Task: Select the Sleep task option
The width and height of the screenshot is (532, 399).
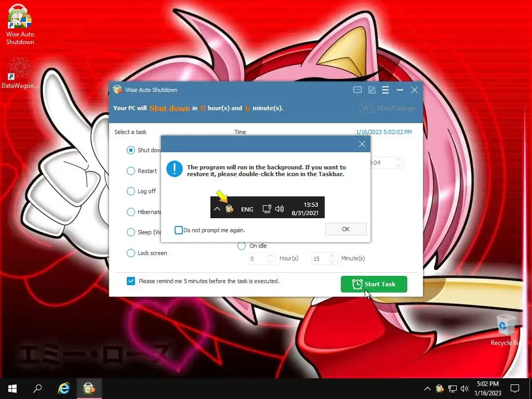Action: (130, 232)
